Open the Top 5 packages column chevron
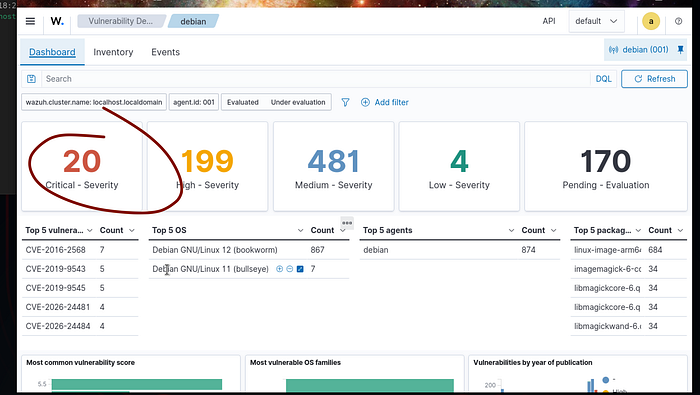 point(638,230)
